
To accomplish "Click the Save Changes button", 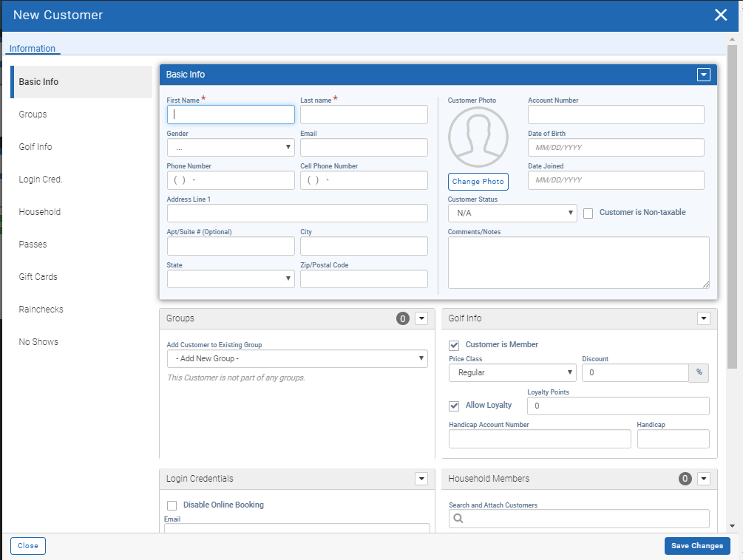I will tap(697, 546).
